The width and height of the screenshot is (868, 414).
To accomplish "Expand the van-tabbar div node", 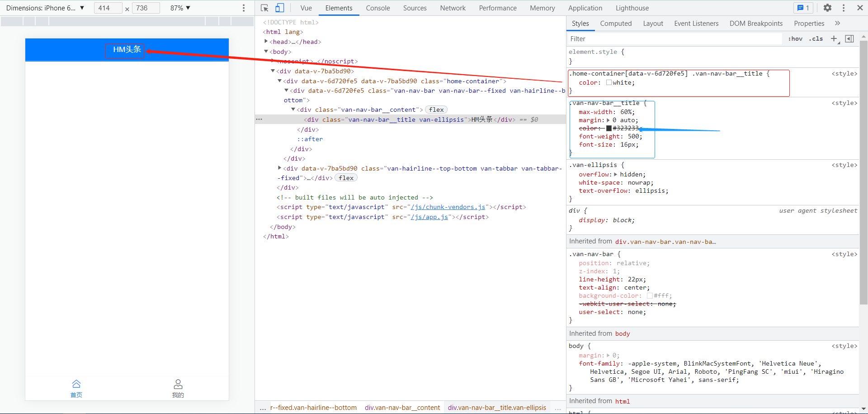I will [x=279, y=168].
